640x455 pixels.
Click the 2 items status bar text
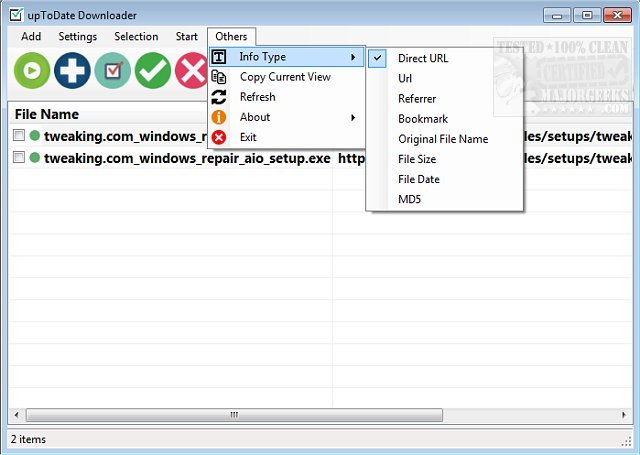tap(28, 439)
